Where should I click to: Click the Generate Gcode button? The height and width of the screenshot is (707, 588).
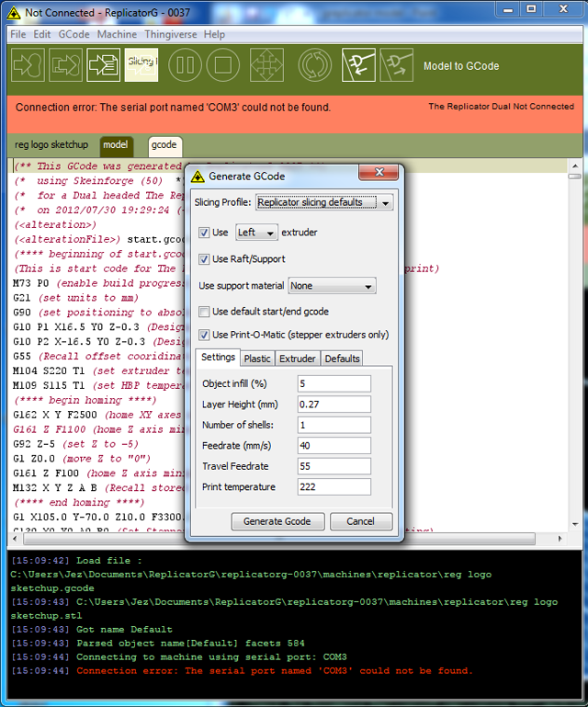click(x=277, y=521)
